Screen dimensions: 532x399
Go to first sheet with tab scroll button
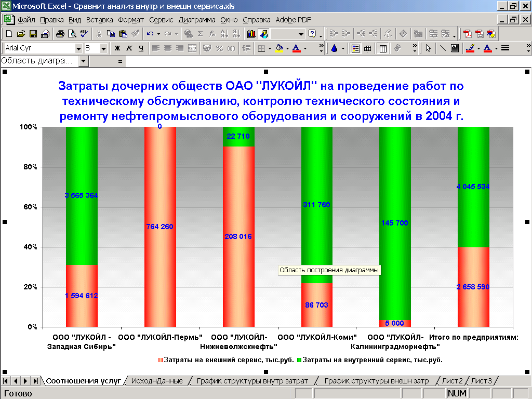5,381
